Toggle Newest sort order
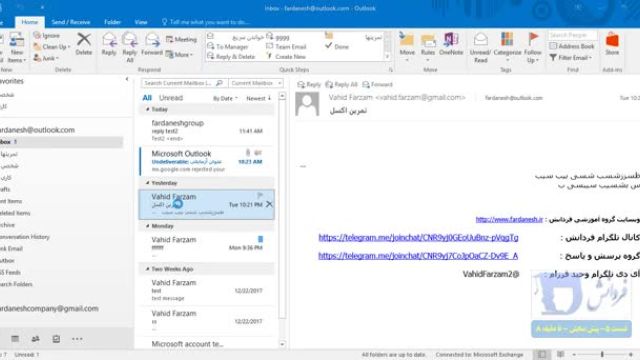This screenshot has width=640, height=360. [x=258, y=98]
